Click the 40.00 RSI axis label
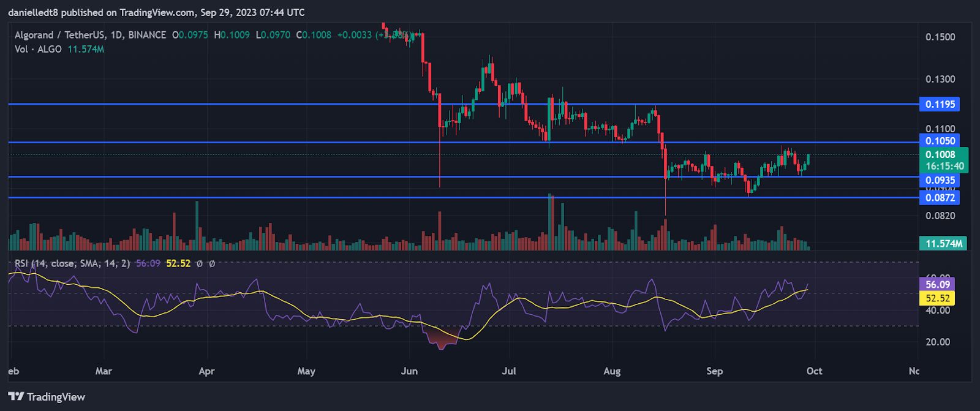The width and height of the screenshot is (980, 411). point(938,311)
